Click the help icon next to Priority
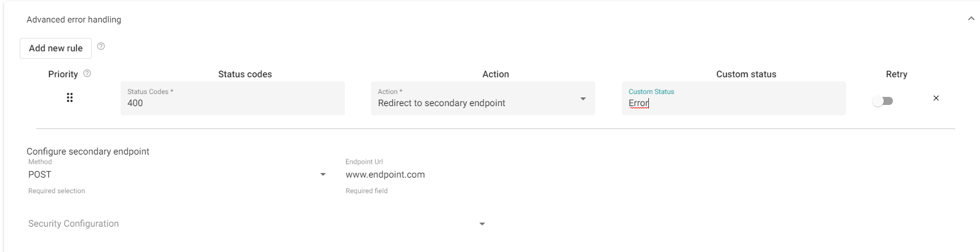The image size is (980, 252). 87,74
